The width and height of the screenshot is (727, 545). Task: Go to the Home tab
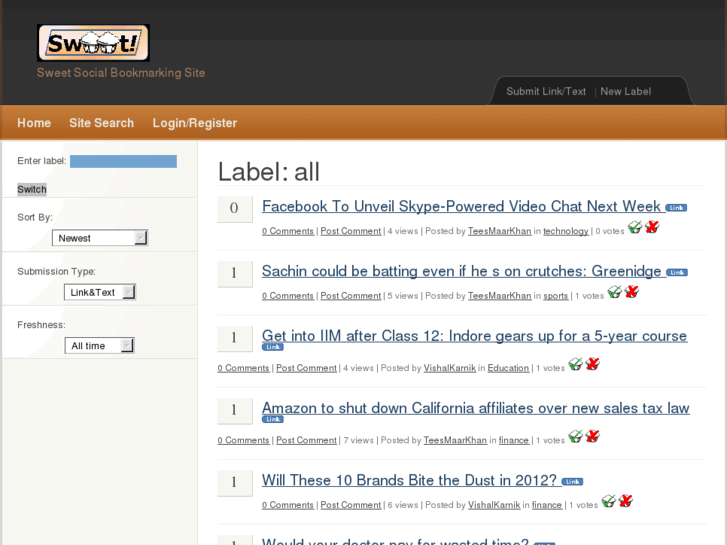(x=34, y=123)
